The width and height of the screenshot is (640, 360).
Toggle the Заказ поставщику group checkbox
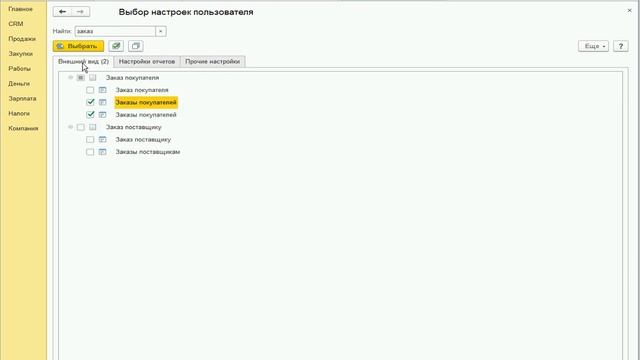[x=81, y=127]
